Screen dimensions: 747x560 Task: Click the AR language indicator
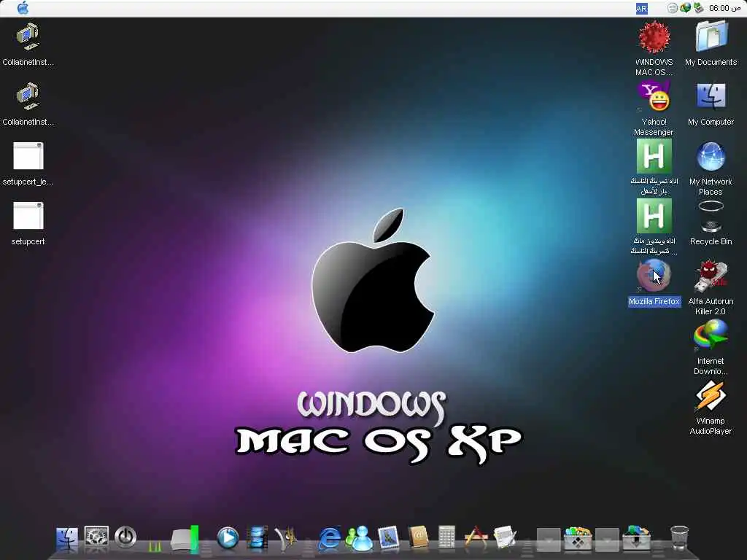[641, 9]
